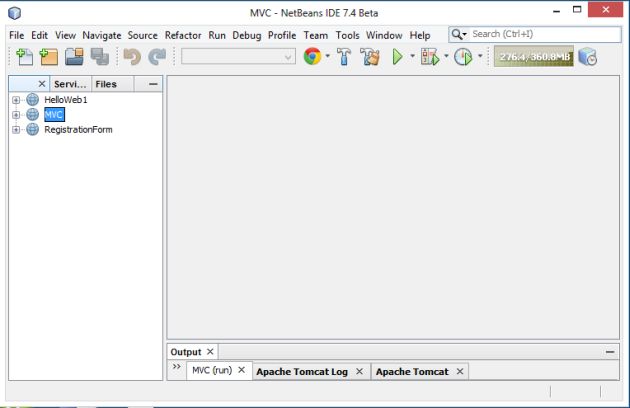Open the Profile Project dropdown arrow
The width and height of the screenshot is (630, 408).
click(x=480, y=56)
